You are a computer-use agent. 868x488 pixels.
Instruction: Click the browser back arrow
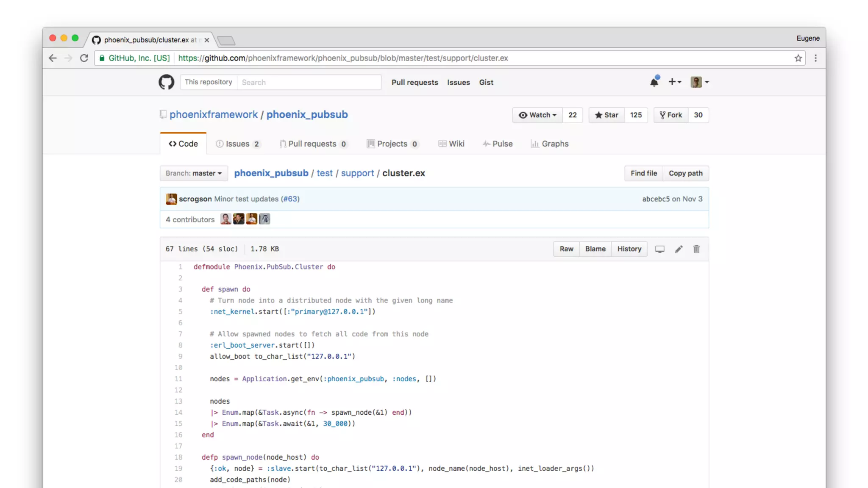tap(53, 58)
